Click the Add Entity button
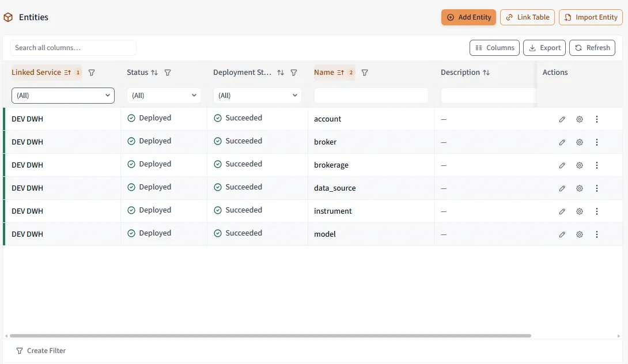Screen dimensions: 628x364 [468, 17]
